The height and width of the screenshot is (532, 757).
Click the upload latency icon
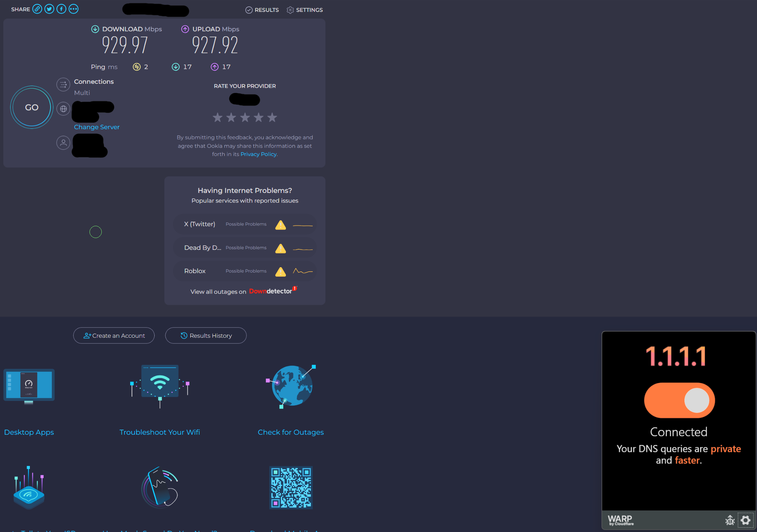pos(214,67)
